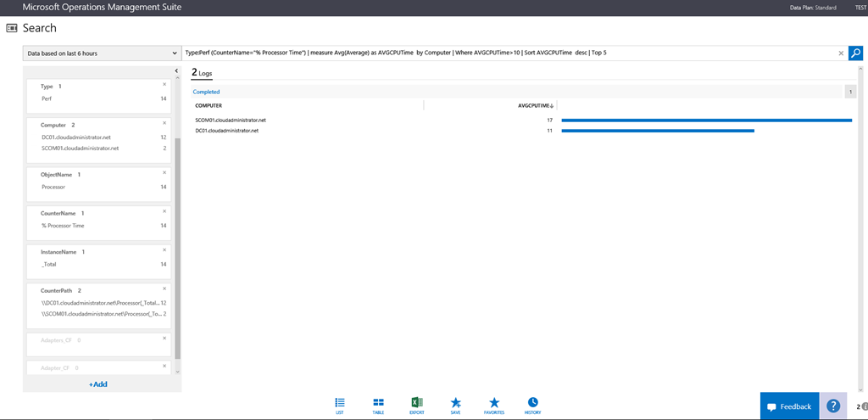Clear the search query with X
Screen dimensions: 868x420
point(841,53)
